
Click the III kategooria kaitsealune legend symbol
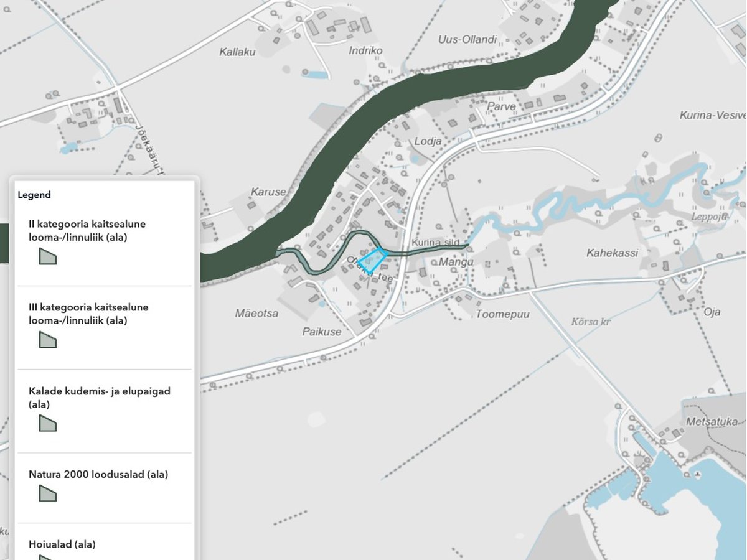(48, 339)
